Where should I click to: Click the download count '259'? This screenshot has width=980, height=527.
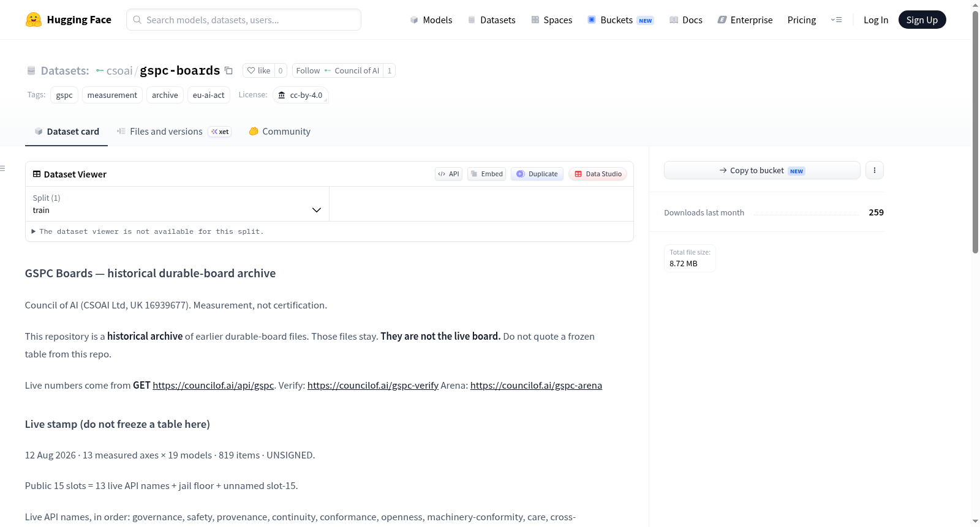[x=876, y=212]
